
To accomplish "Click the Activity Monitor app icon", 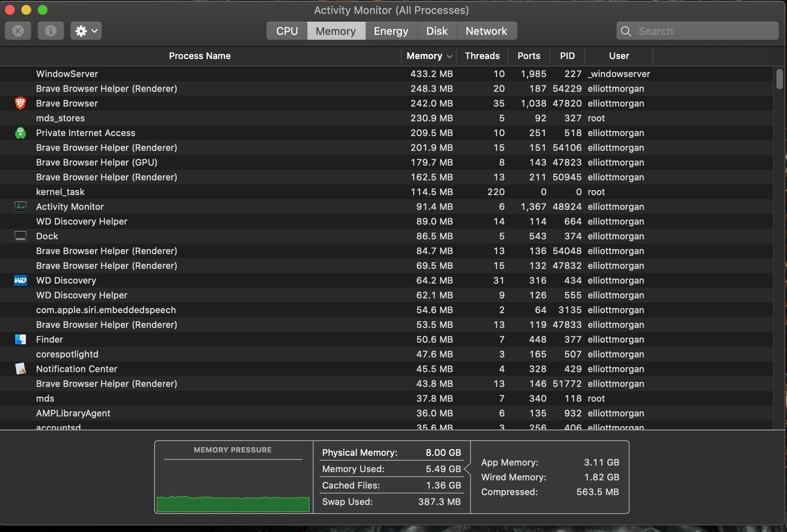I will [20, 207].
